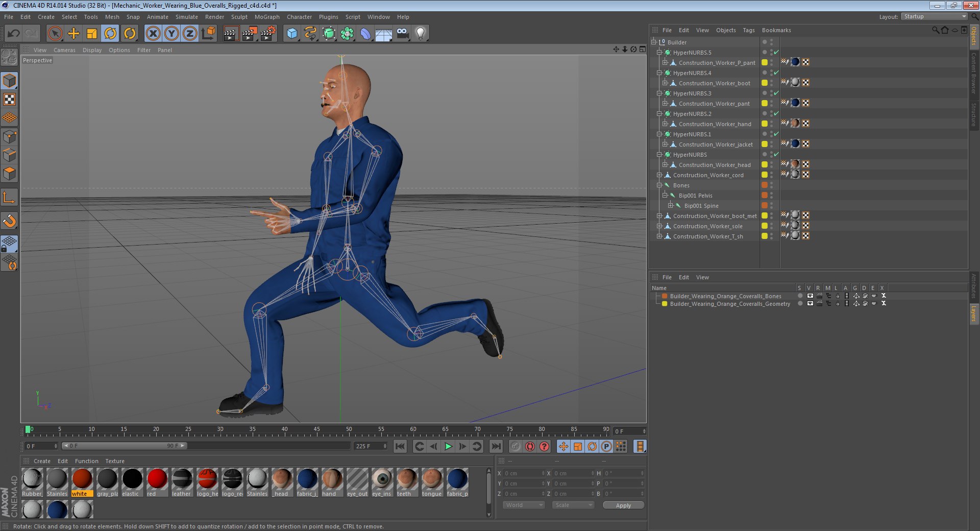Viewport: 980px width, 531px height.
Task: Select the Live Selection tool
Action: (x=55, y=34)
